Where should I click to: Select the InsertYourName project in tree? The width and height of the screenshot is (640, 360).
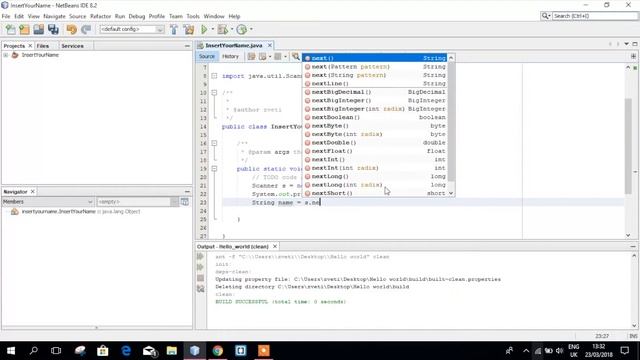[40, 55]
